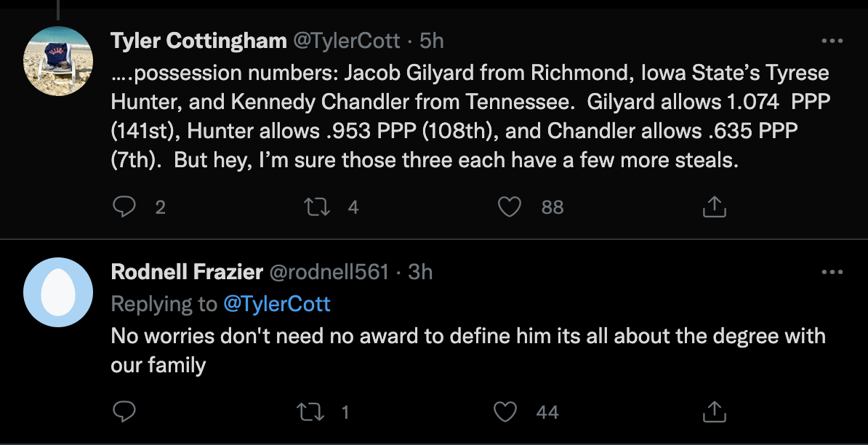This screenshot has height=445, width=868.
Task: Click the @TylerCott mention in reply
Action: pyautogui.click(x=277, y=303)
